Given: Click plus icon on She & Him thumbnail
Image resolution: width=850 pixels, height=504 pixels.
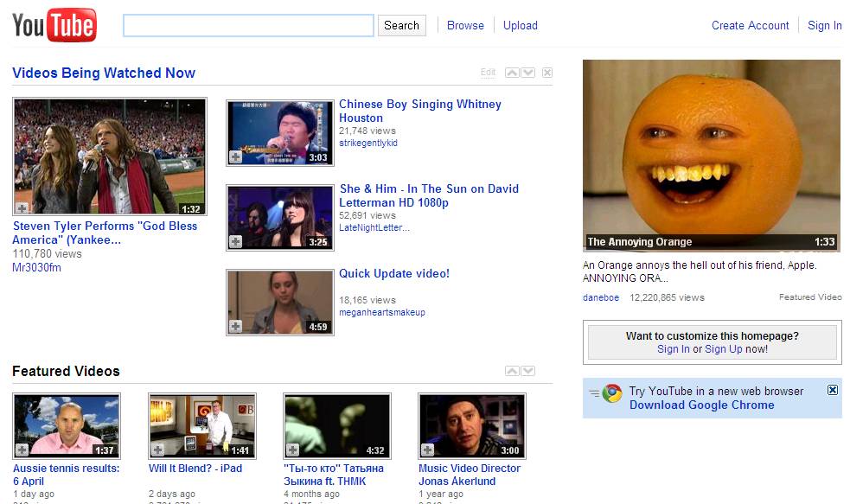Looking at the screenshot, I should point(235,242).
